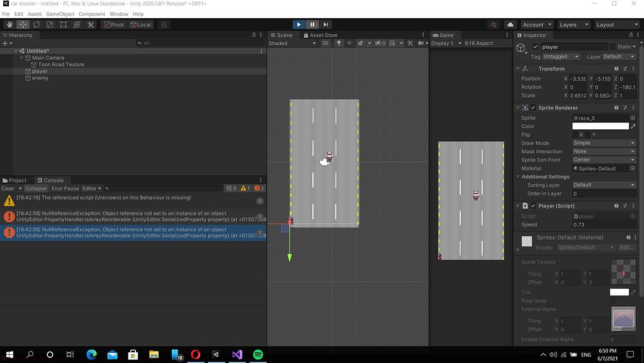Toggle Collapse in console

36,188
